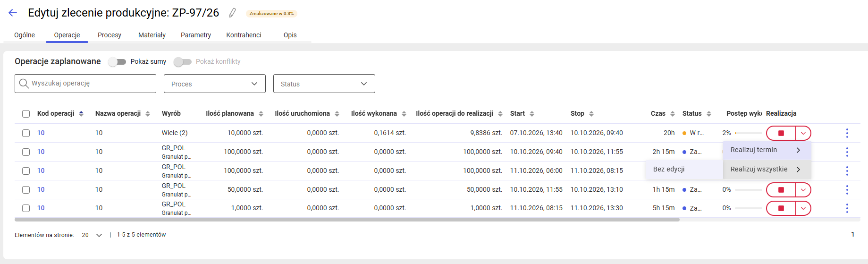Open operation code 10 link in Wiele (2) row
This screenshot has width=868, height=264.
pos(41,133)
